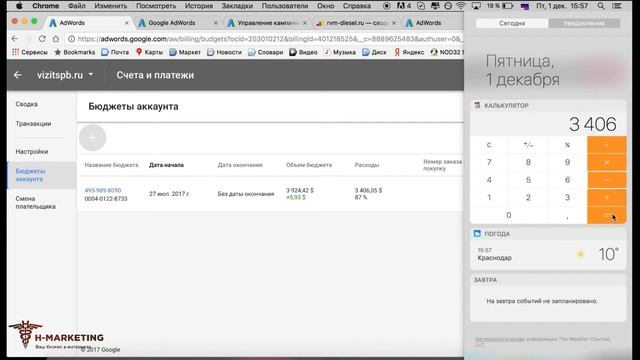The image size is (640, 360).
Task: Sort by Объем бюджета column
Action: [x=309, y=165]
